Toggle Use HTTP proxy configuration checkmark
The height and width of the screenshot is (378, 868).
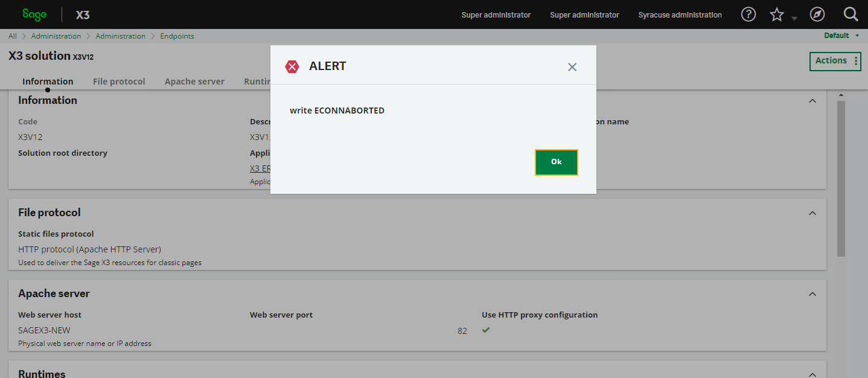(x=486, y=330)
